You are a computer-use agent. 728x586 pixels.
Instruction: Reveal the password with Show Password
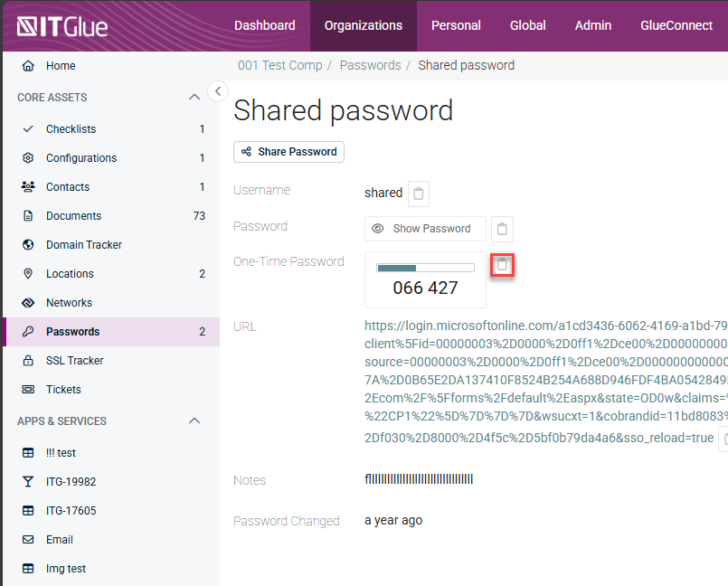[x=424, y=229]
